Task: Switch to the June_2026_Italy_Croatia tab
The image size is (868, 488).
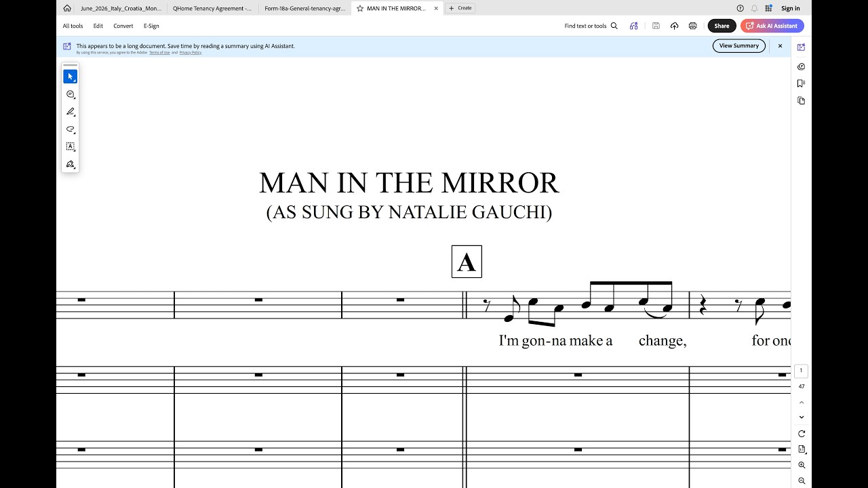Action: [x=121, y=8]
